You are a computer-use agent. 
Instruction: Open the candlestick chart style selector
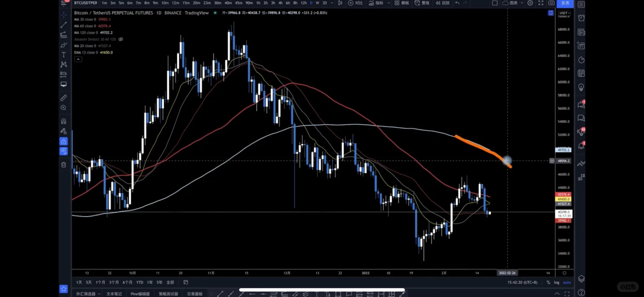click(x=340, y=3)
